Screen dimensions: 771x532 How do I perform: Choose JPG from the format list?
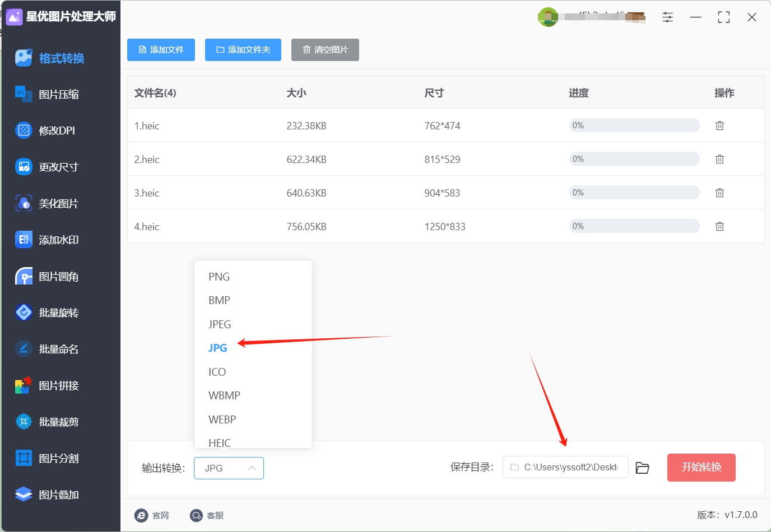(217, 348)
